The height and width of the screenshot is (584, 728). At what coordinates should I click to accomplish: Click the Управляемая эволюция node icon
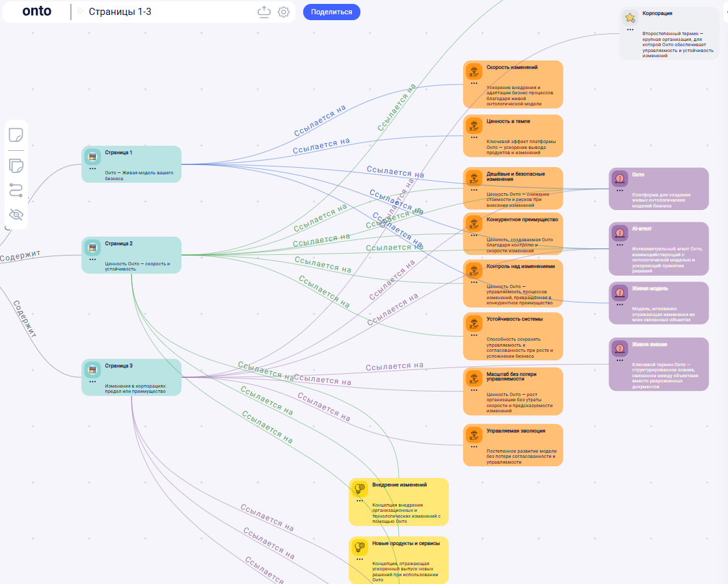pyautogui.click(x=474, y=434)
